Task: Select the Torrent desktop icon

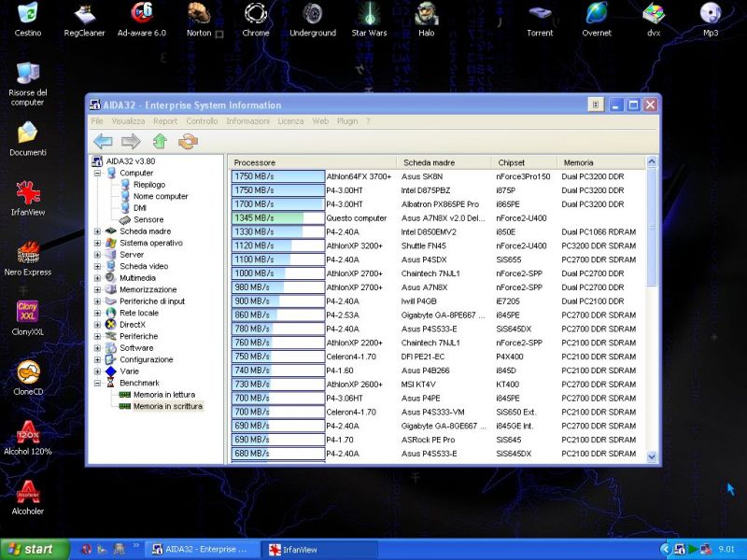Action: pyautogui.click(x=540, y=19)
